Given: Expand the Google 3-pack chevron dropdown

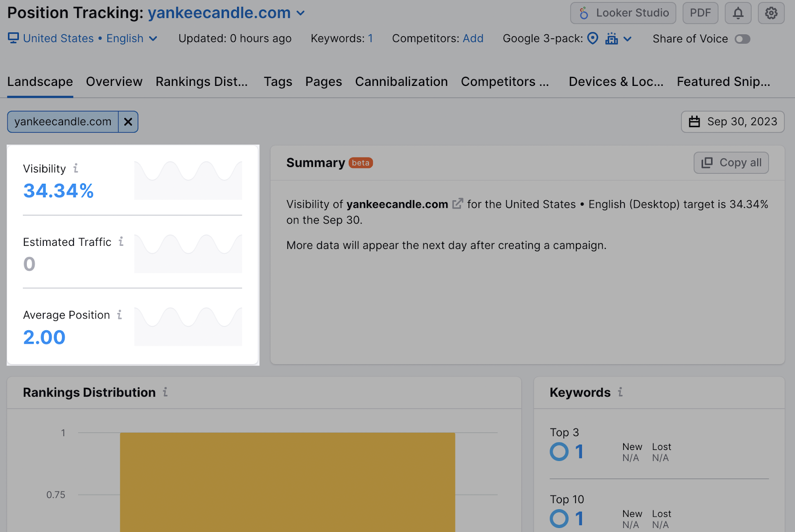Looking at the screenshot, I should click(628, 39).
